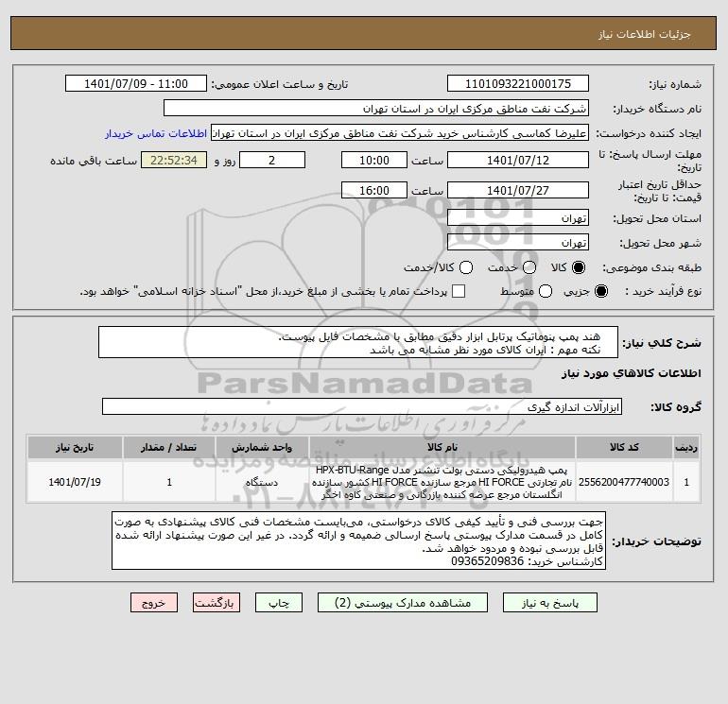Viewport: 728px width, 704px height.
Task: Click the delivery province field تهران
Action: coord(518,217)
